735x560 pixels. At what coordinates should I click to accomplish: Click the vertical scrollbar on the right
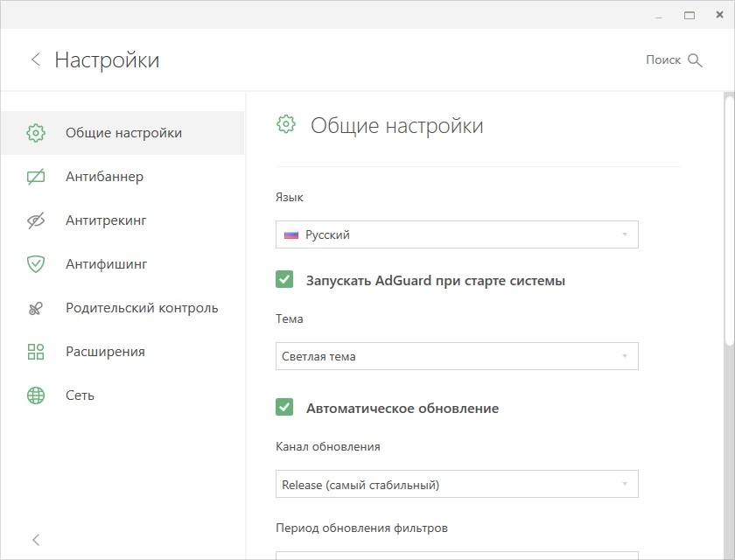729,219
